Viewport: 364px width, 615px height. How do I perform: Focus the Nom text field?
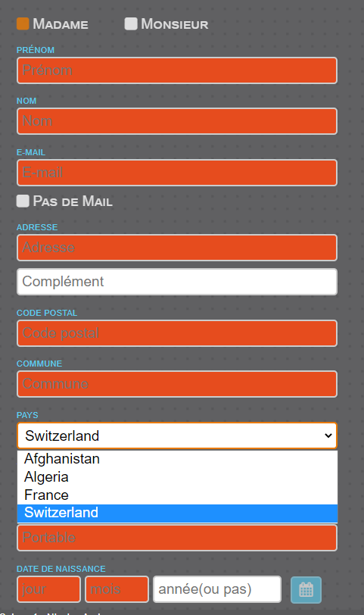click(x=177, y=121)
